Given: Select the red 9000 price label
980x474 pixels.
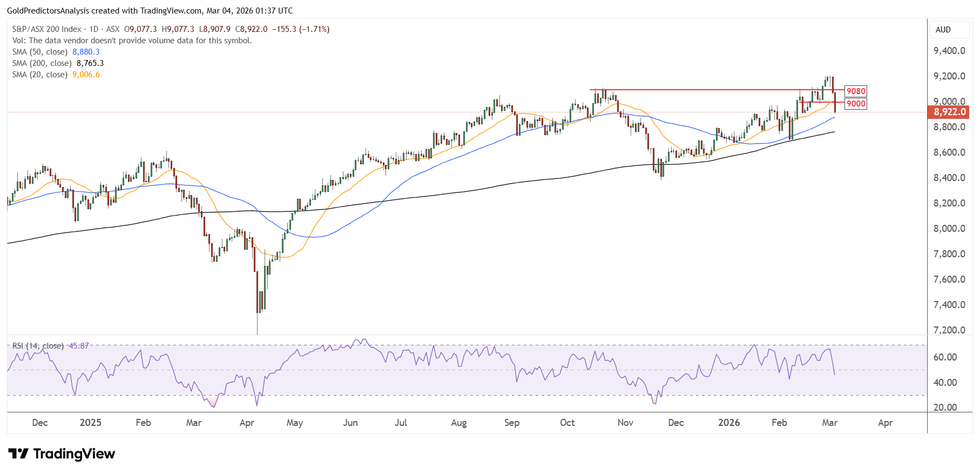Looking at the screenshot, I should (856, 104).
